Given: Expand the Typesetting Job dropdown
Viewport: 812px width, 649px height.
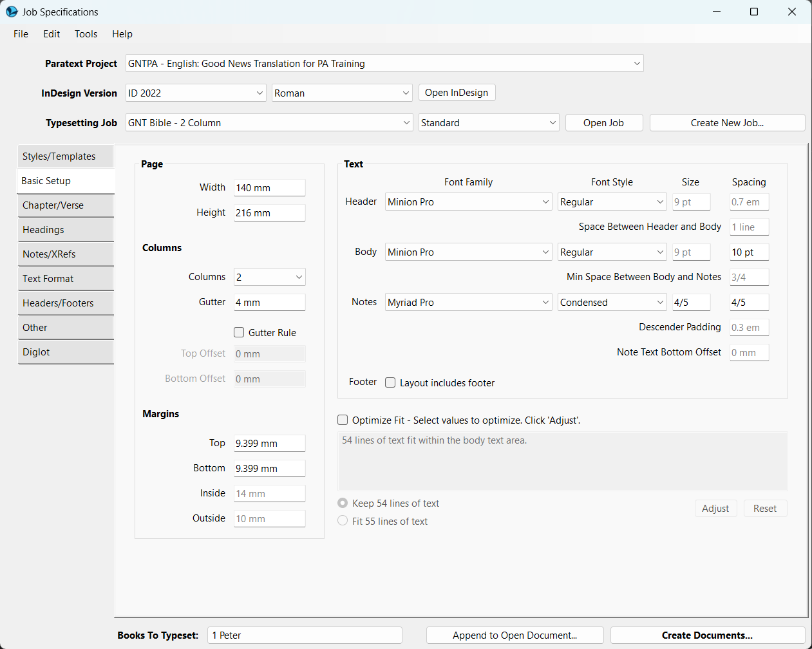Looking at the screenshot, I should pos(269,122).
